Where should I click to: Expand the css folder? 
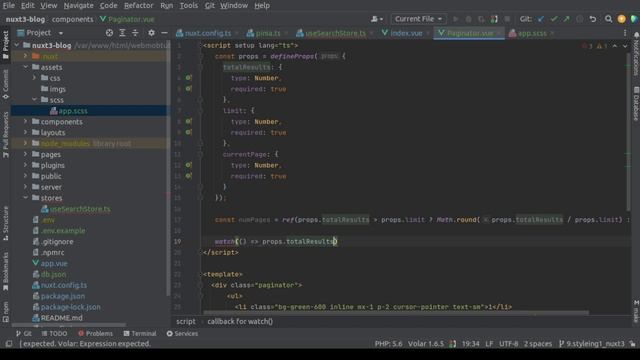click(35, 78)
